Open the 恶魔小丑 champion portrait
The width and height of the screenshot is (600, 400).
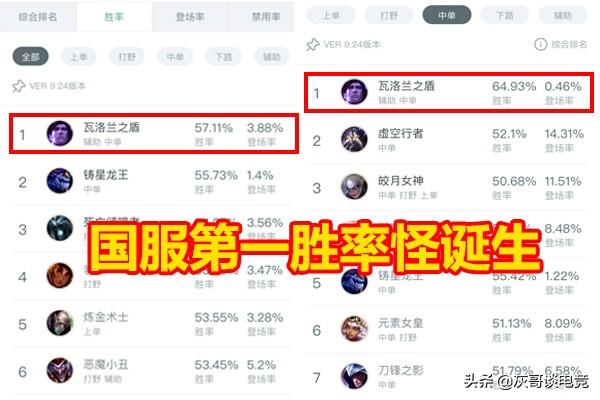(60, 370)
